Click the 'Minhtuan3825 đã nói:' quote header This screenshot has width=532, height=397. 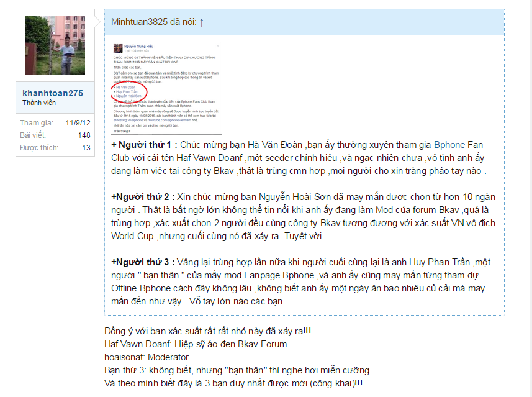pos(154,22)
